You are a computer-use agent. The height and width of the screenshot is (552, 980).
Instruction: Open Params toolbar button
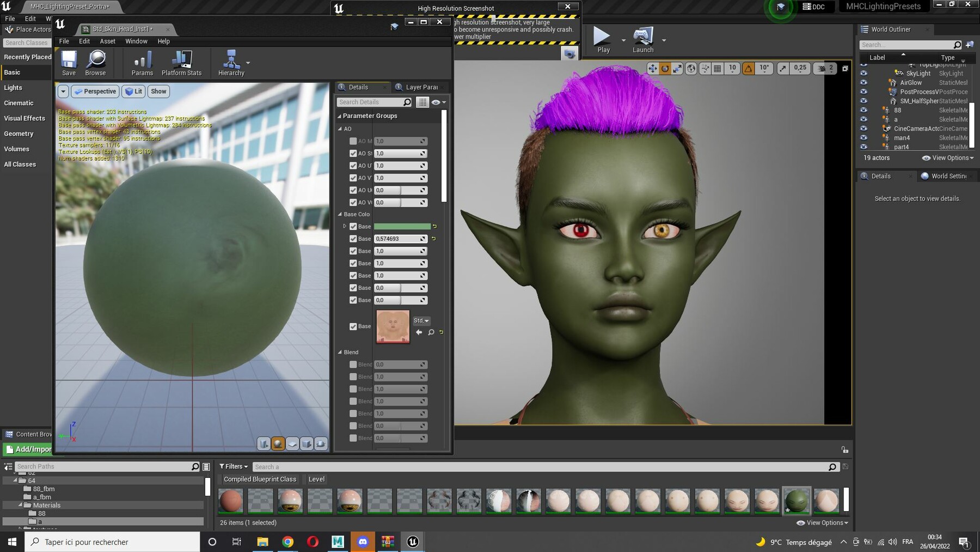pyautogui.click(x=142, y=63)
